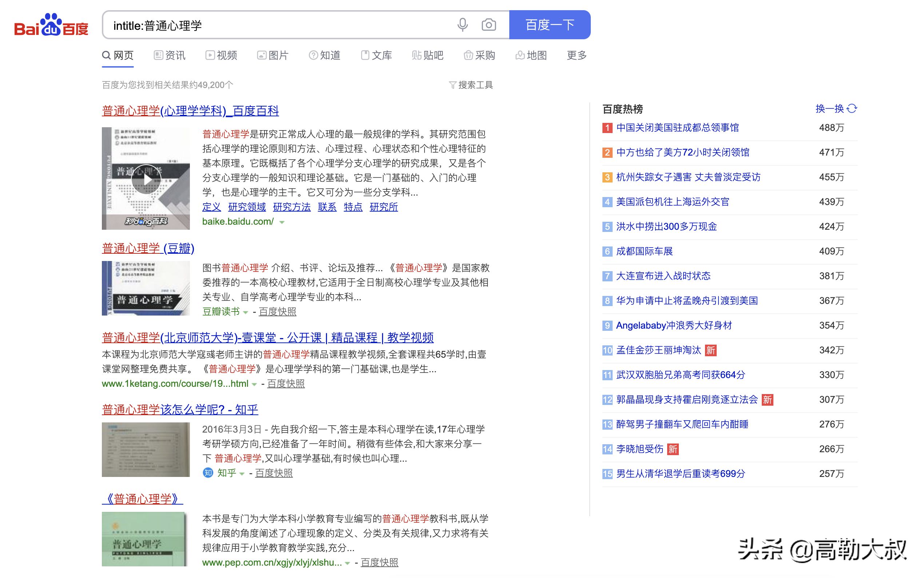Viewport: 924px width, 578px height.
Task: Click the 联系 sublink
Action: tap(327, 207)
